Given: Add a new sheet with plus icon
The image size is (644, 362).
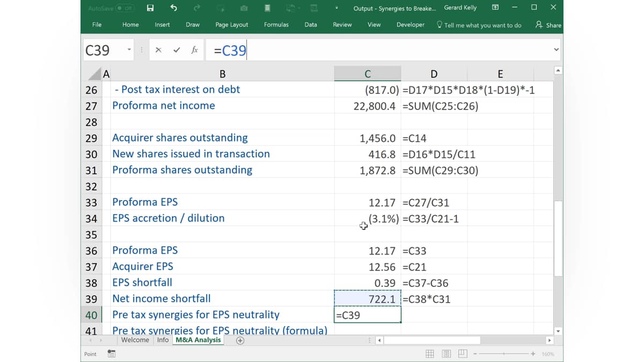Looking at the screenshot, I should (240, 340).
